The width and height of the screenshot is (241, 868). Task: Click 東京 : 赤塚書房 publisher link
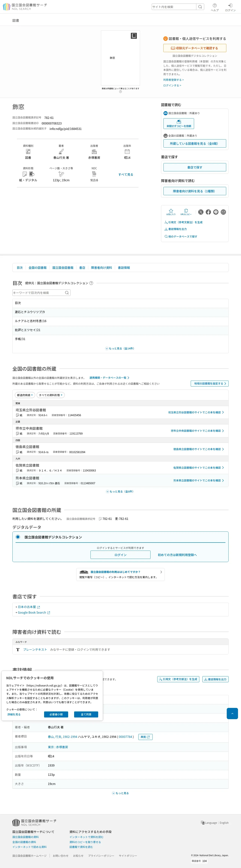point(58,747)
